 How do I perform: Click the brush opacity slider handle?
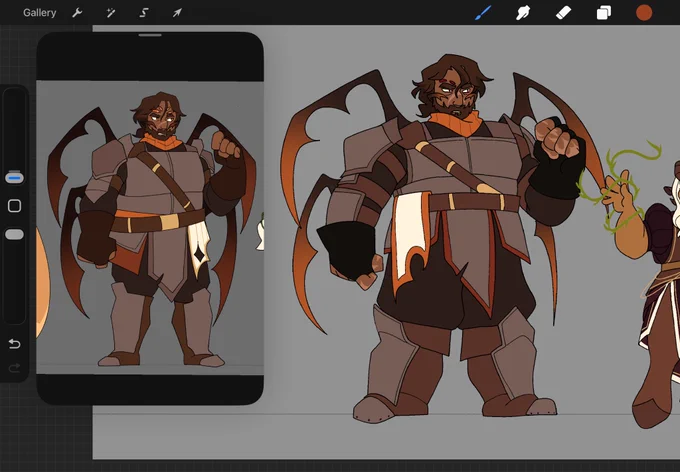coord(14,234)
